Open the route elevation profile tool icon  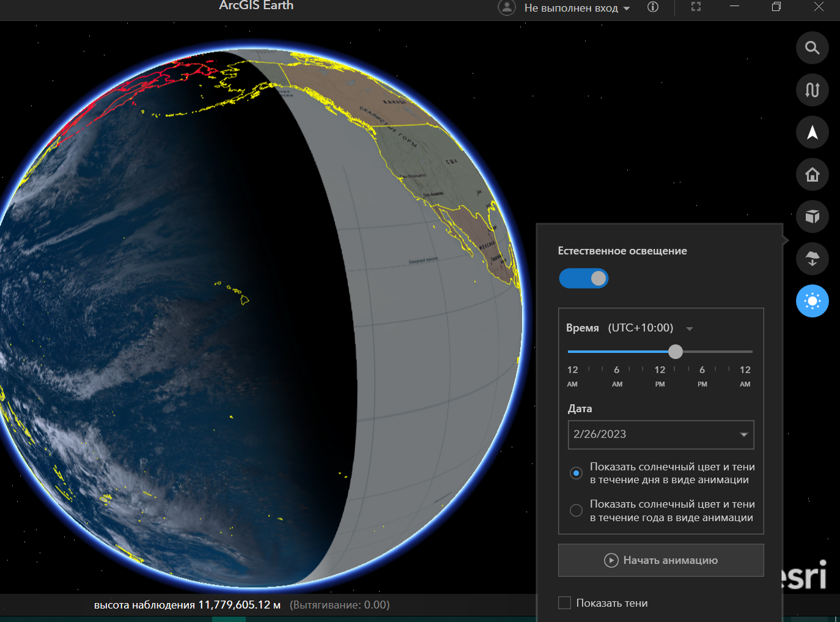click(x=812, y=90)
